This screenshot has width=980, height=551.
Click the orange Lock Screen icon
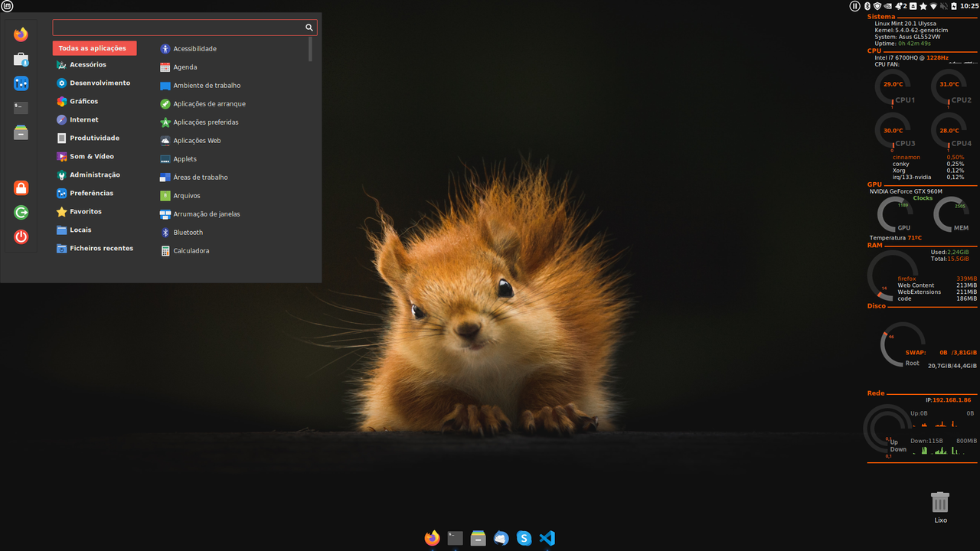pos(21,187)
